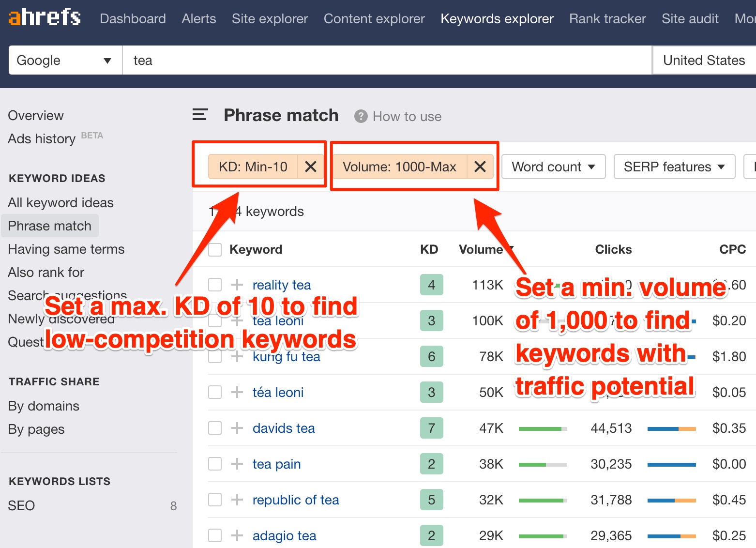The height and width of the screenshot is (548, 756).
Task: Open the 'davids tea' keyword link
Action: tap(284, 428)
